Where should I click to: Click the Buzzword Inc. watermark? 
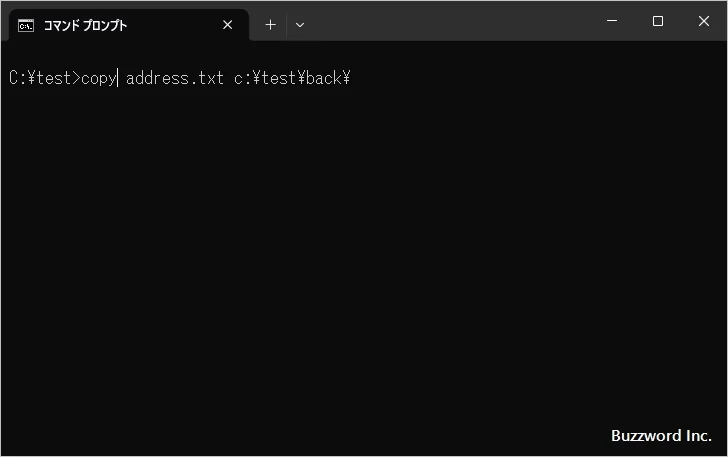pyautogui.click(x=661, y=436)
